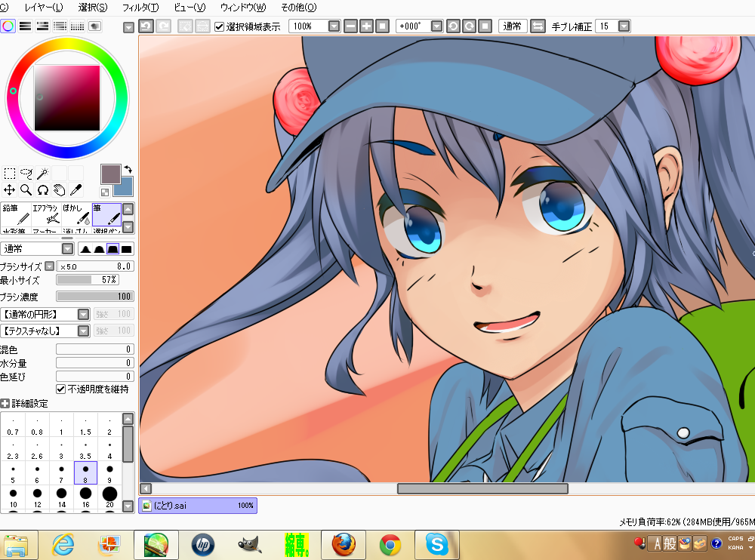Open the 【通常の円形】 brush shape dropdown
The height and width of the screenshot is (560, 755).
84,315
